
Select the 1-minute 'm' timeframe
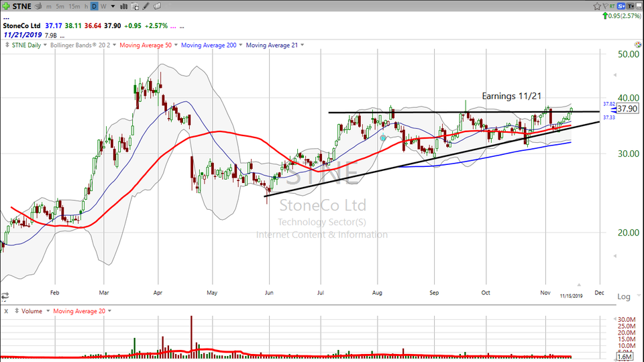tap(49, 6)
